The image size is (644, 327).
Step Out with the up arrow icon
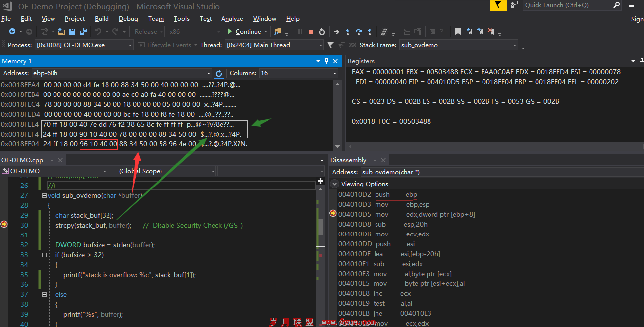click(x=370, y=32)
